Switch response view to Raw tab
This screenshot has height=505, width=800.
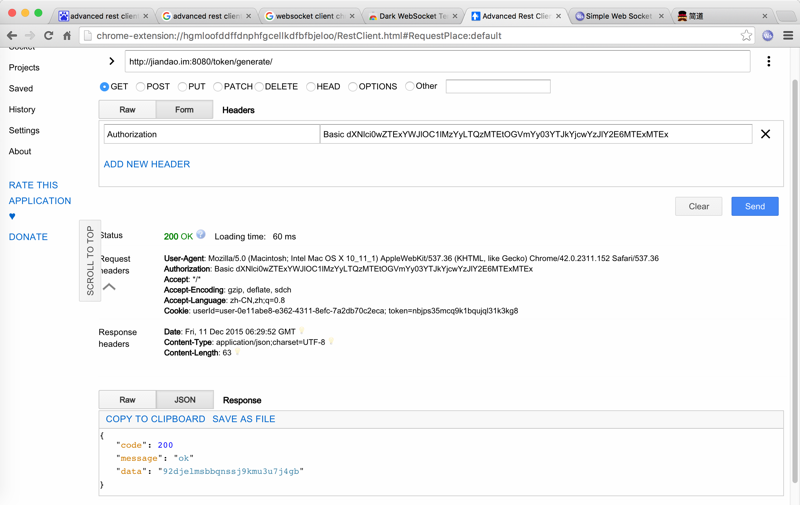(x=127, y=400)
